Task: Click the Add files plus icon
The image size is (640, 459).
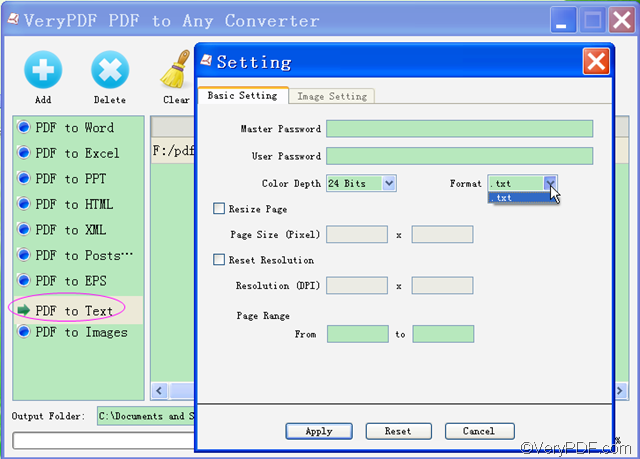Action: 43,70
